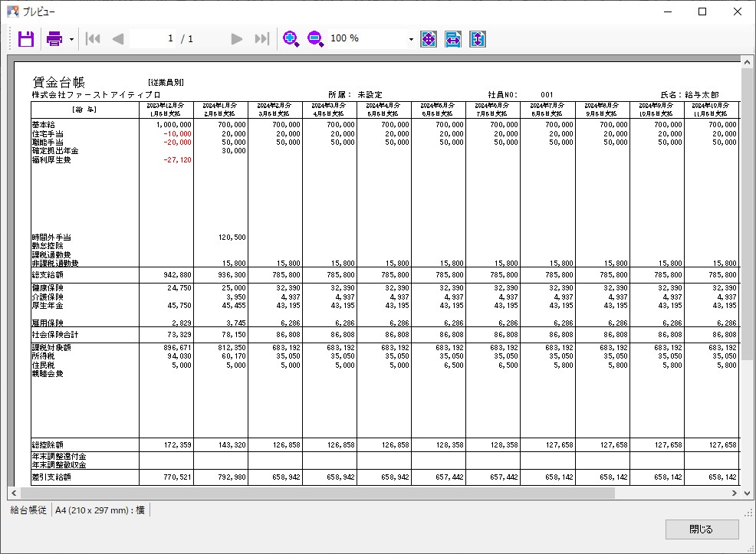The width and height of the screenshot is (756, 554).
Task: Maximize the プレビュー window
Action: 702,11
